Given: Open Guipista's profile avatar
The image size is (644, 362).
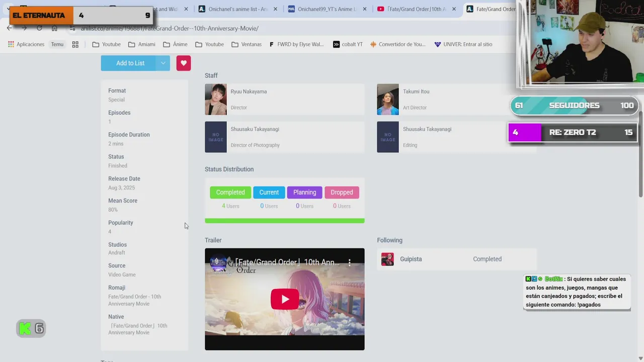Looking at the screenshot, I should tap(387, 259).
